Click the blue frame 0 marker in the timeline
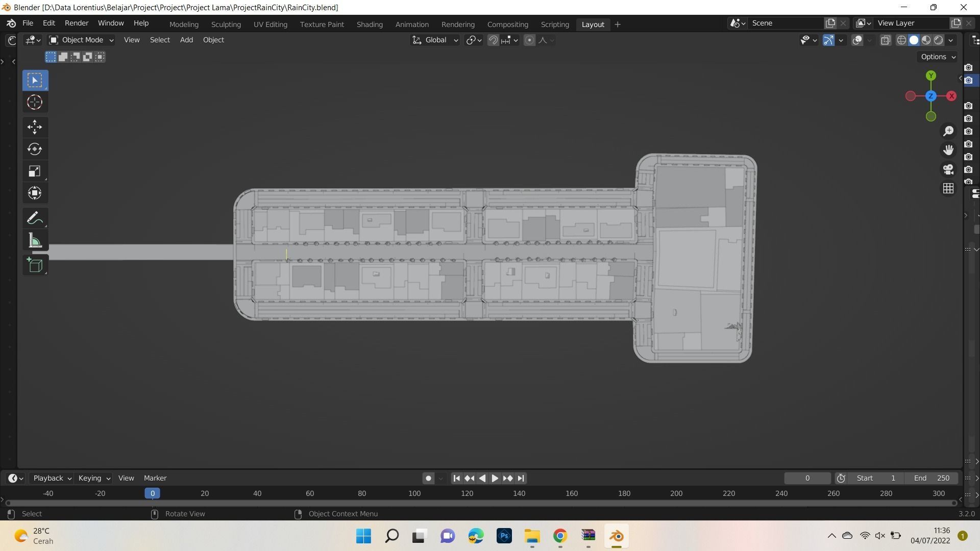The height and width of the screenshot is (551, 980). click(152, 493)
